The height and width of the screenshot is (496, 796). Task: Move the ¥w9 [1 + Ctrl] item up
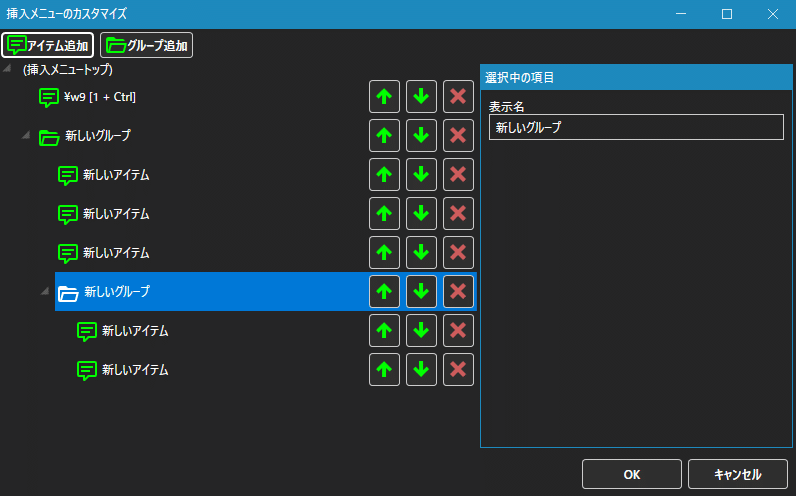point(384,96)
